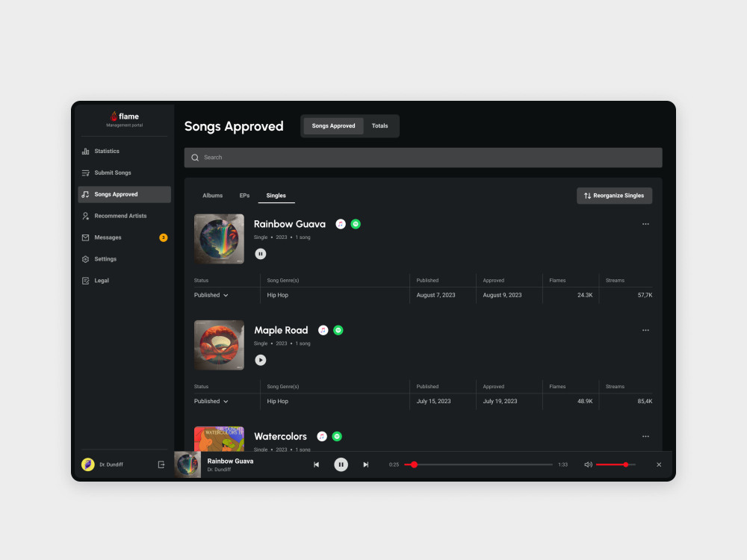747x560 pixels.
Task: Click Rainbow Guava title in player bar
Action: pyautogui.click(x=230, y=461)
